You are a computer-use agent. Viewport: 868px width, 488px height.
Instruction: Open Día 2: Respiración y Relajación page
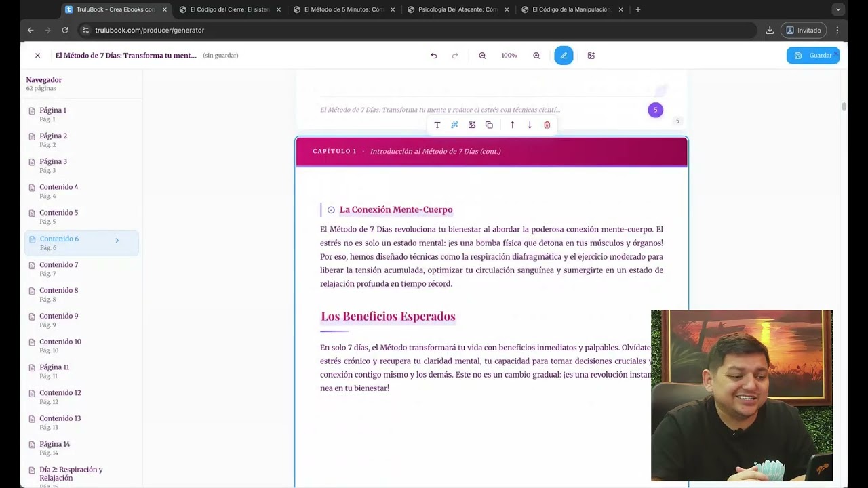click(x=81, y=476)
